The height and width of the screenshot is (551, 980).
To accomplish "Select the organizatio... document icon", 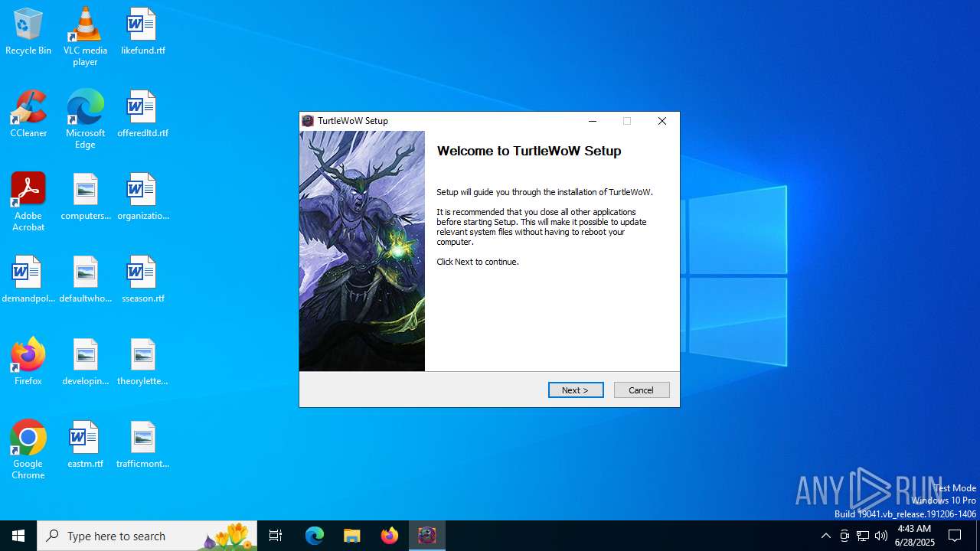I will tap(142, 197).
